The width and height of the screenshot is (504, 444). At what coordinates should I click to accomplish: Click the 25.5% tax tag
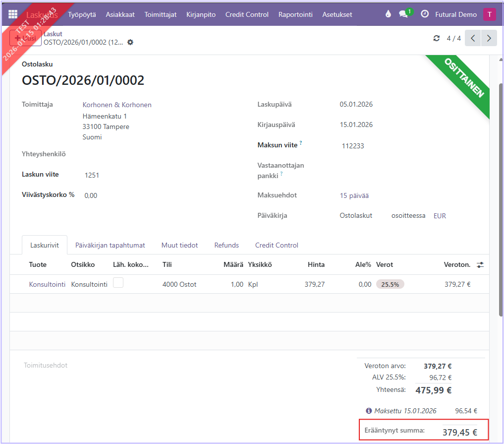[390, 284]
